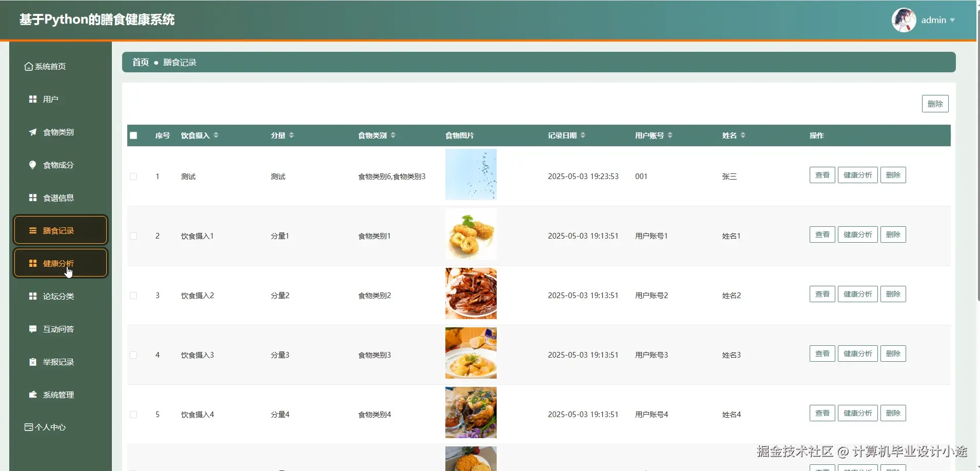
Task: Click the chat bubble icon for 互动问答
Action: [x=33, y=329]
